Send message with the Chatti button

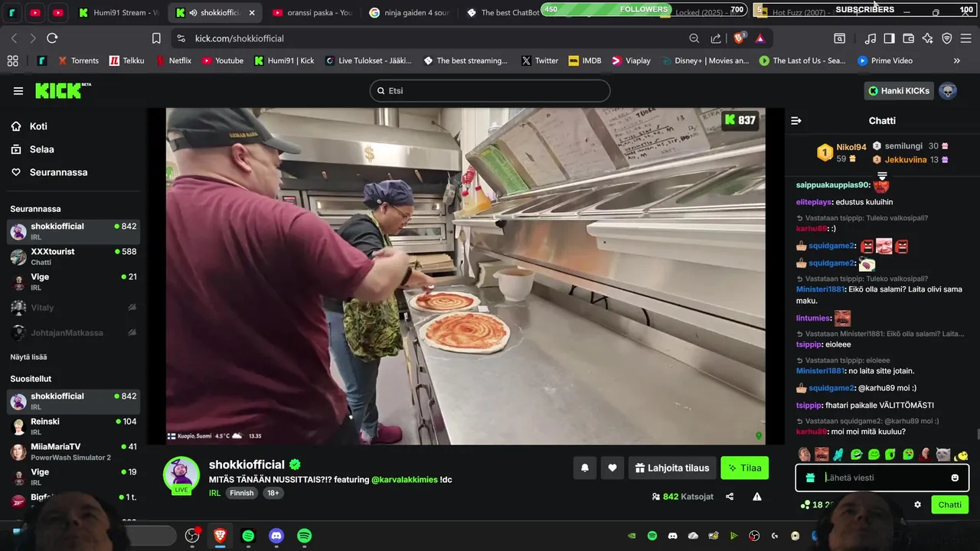click(x=949, y=505)
